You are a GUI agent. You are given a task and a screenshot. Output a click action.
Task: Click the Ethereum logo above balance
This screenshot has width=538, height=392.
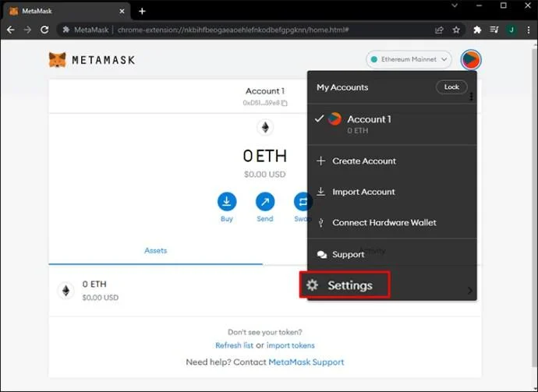point(265,128)
